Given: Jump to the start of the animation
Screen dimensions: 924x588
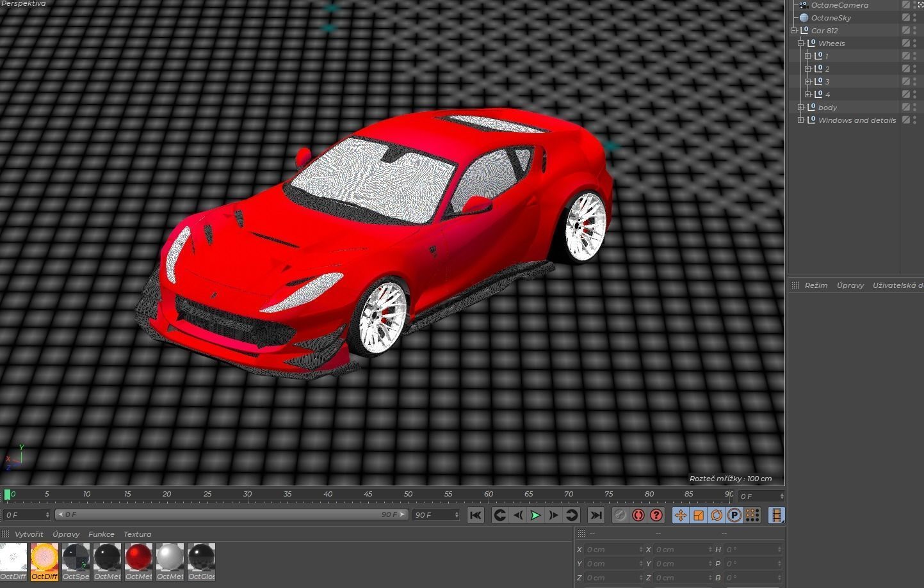Looking at the screenshot, I should click(x=475, y=515).
